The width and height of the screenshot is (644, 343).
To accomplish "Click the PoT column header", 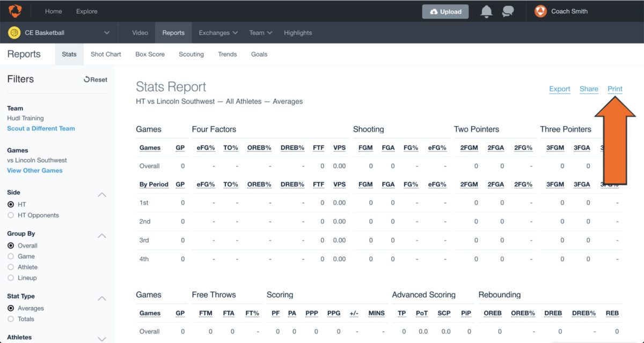I will [x=422, y=313].
